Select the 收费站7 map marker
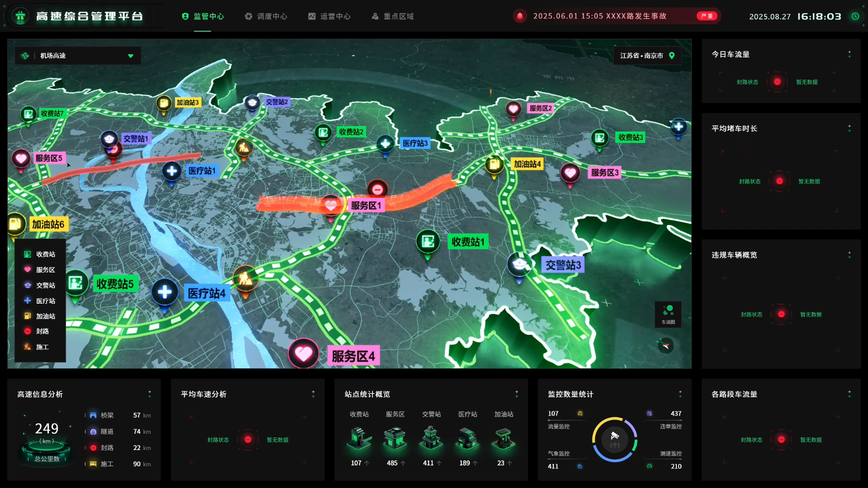 click(x=28, y=114)
